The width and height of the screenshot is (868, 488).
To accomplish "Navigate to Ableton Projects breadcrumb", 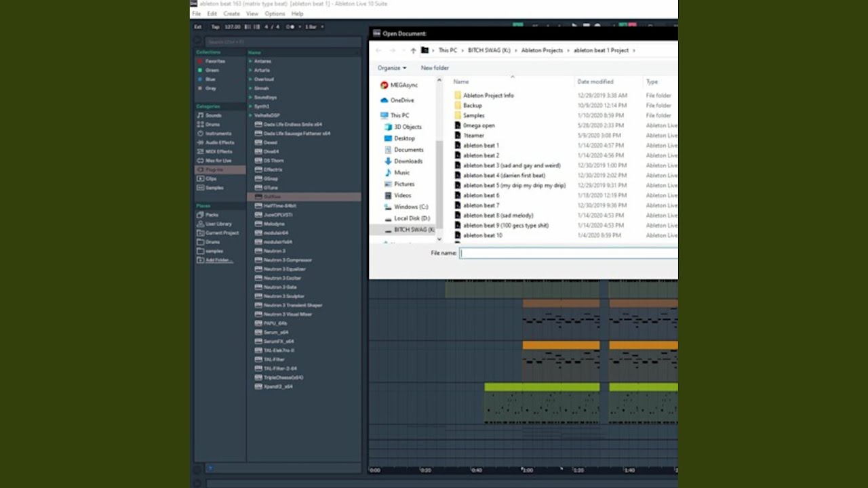I will point(542,50).
